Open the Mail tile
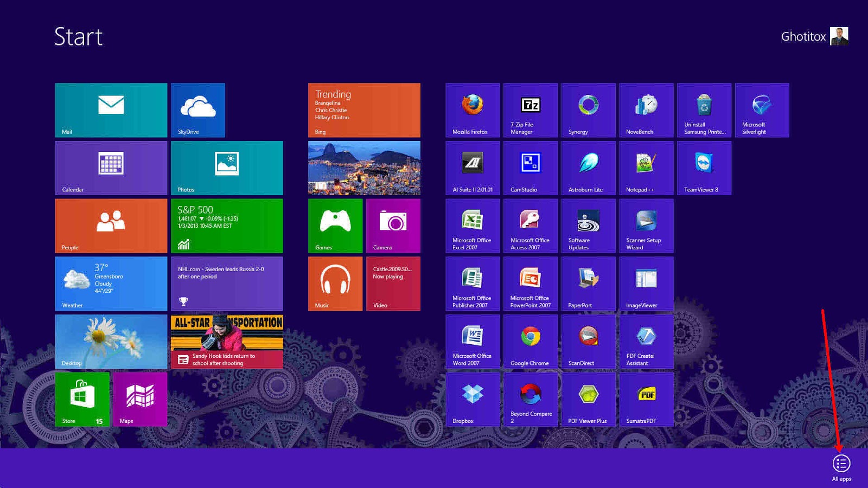 point(111,110)
